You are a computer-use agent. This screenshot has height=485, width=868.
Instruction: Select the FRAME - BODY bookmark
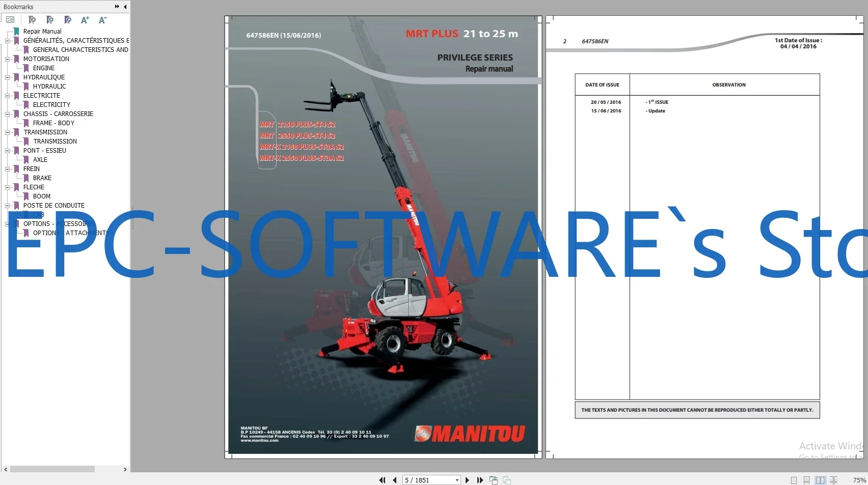click(53, 123)
